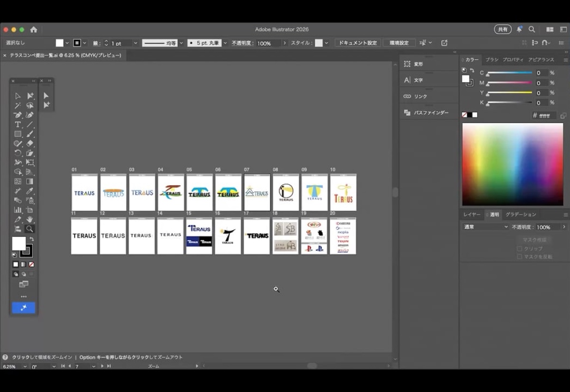This screenshot has height=392, width=570.
Task: Swap fill and stroke in toolbox
Action: (x=32, y=239)
